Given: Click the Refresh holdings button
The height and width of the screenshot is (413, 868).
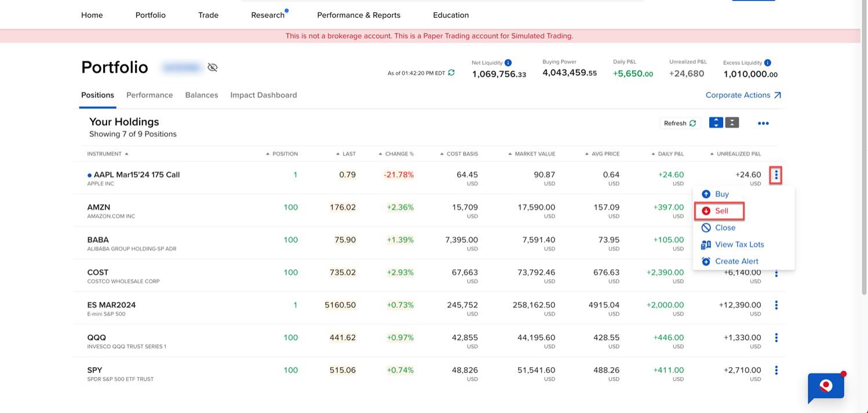Looking at the screenshot, I should point(680,123).
